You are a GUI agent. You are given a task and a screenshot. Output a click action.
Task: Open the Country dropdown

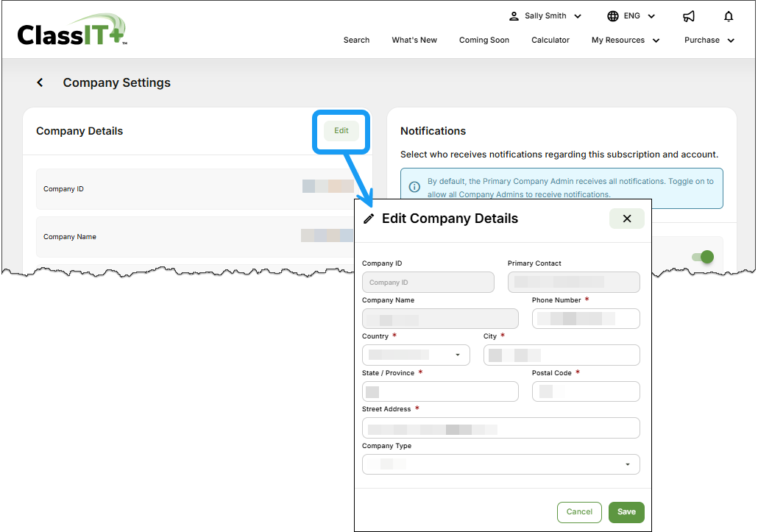[x=416, y=355]
